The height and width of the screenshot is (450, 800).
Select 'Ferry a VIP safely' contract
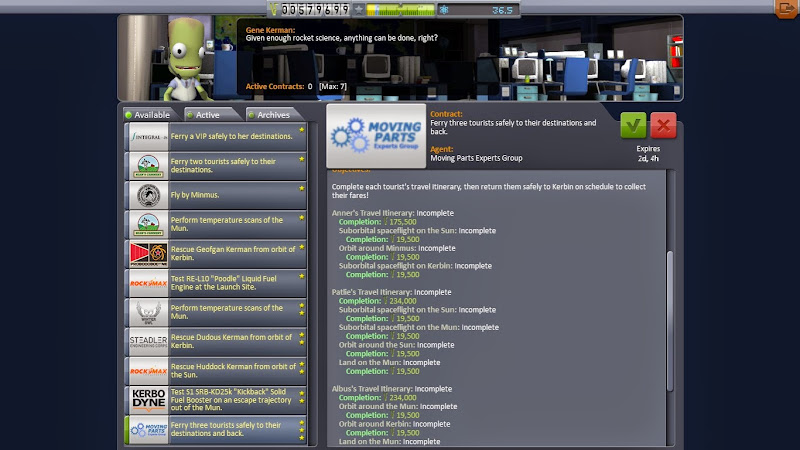click(x=216, y=136)
